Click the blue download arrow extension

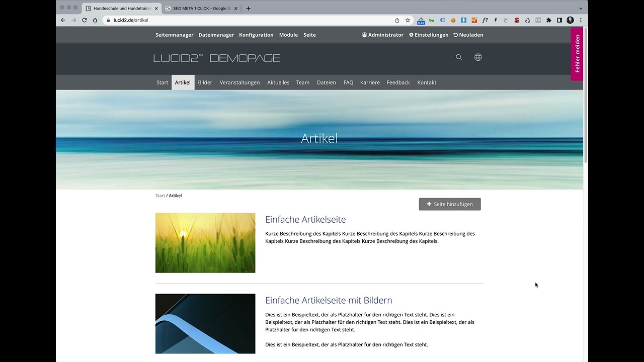click(463, 20)
